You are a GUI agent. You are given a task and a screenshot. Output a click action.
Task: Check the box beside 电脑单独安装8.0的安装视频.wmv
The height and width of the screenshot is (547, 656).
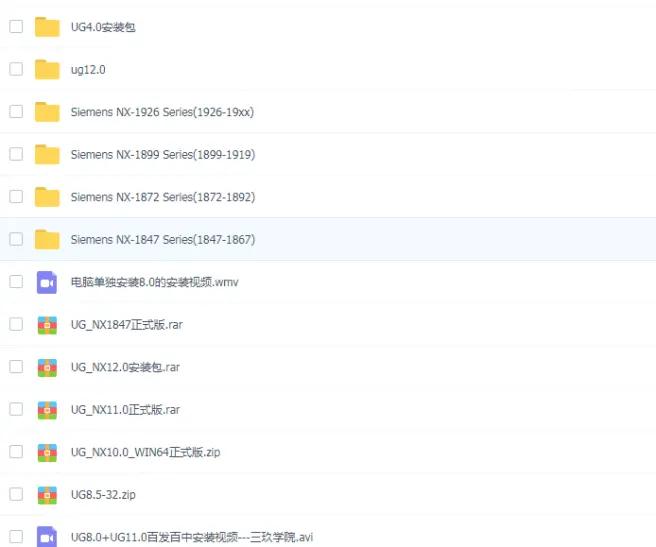click(16, 281)
